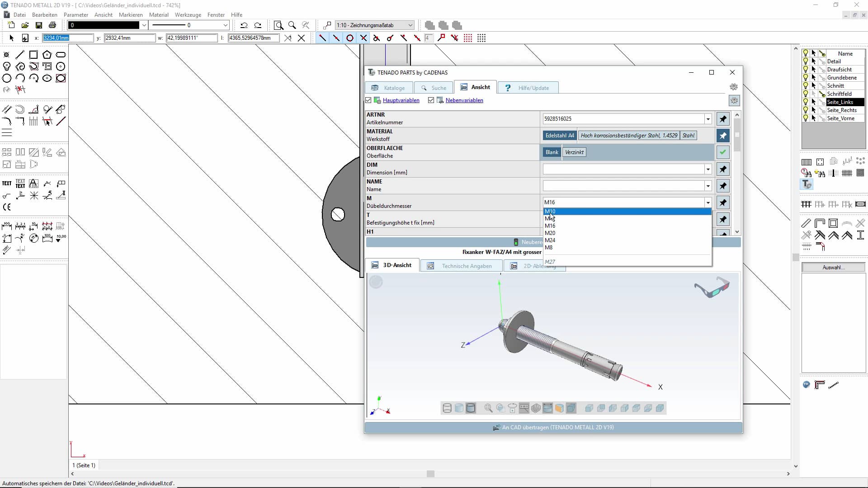This screenshot has height=488, width=868.
Task: Open the Datei menu
Action: point(19,15)
